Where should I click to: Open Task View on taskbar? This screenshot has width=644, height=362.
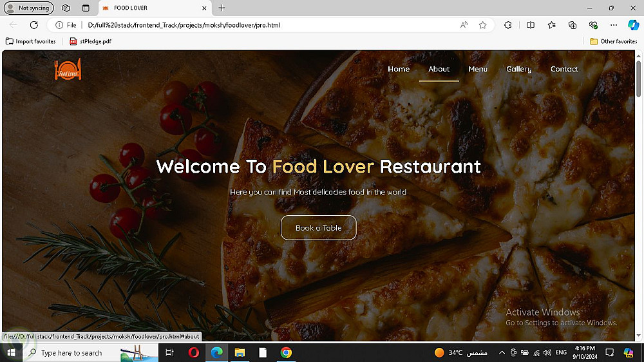click(169, 352)
